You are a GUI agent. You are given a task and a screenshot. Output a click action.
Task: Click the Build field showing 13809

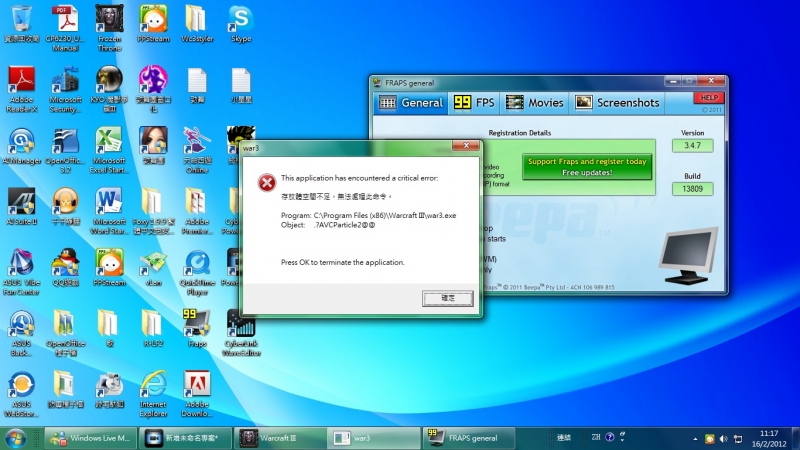coord(692,189)
